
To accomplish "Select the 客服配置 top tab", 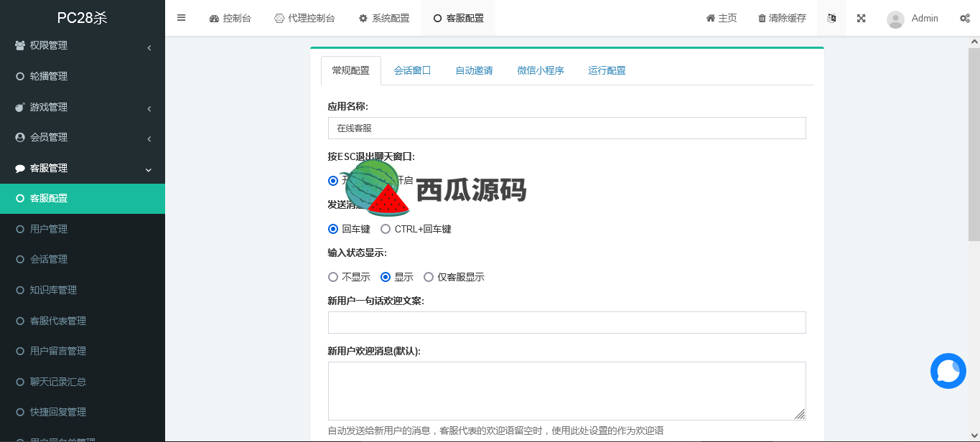I will point(458,18).
